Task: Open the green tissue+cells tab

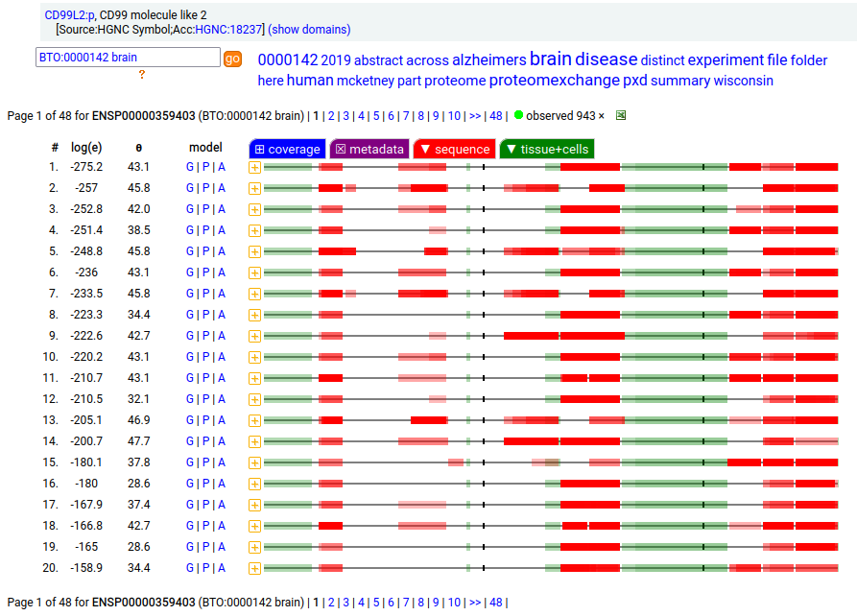Action: click(x=547, y=149)
